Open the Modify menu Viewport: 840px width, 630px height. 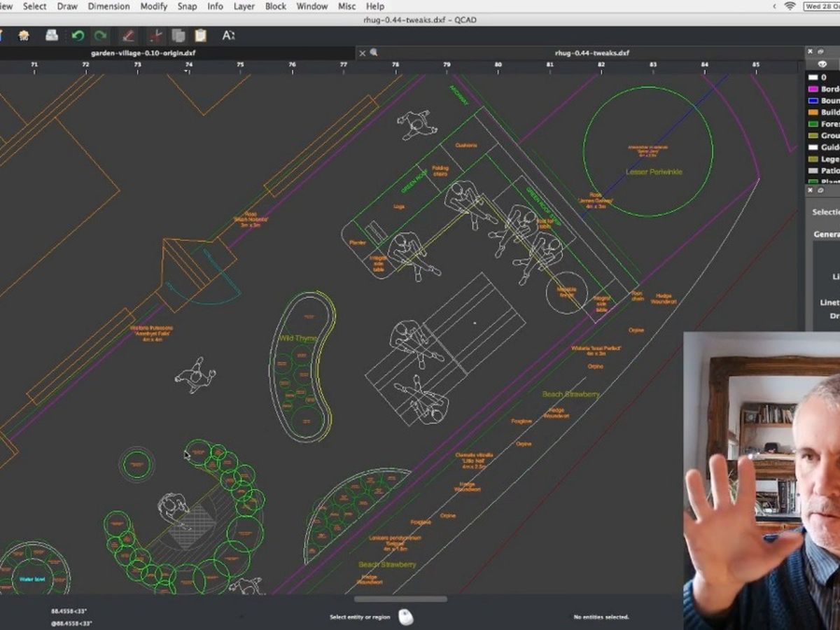(153, 6)
